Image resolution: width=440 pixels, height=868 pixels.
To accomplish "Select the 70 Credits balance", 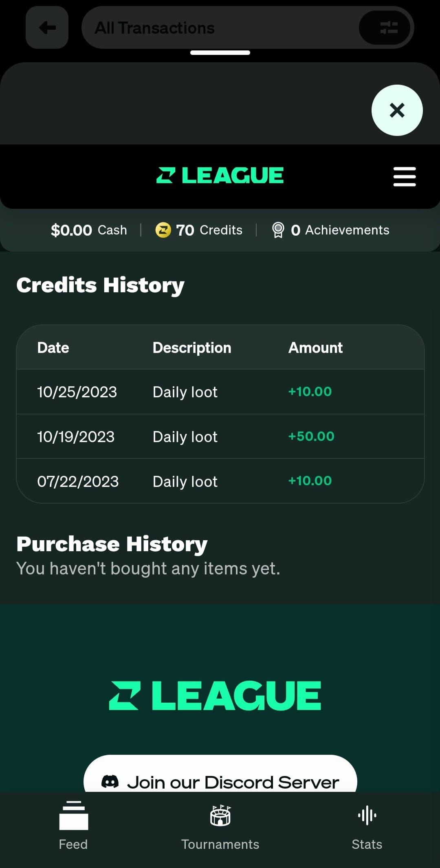I will 209,230.
